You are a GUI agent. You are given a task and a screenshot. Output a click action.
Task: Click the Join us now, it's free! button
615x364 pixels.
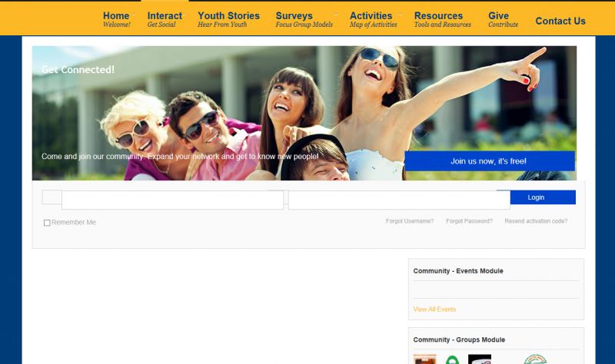(x=489, y=161)
